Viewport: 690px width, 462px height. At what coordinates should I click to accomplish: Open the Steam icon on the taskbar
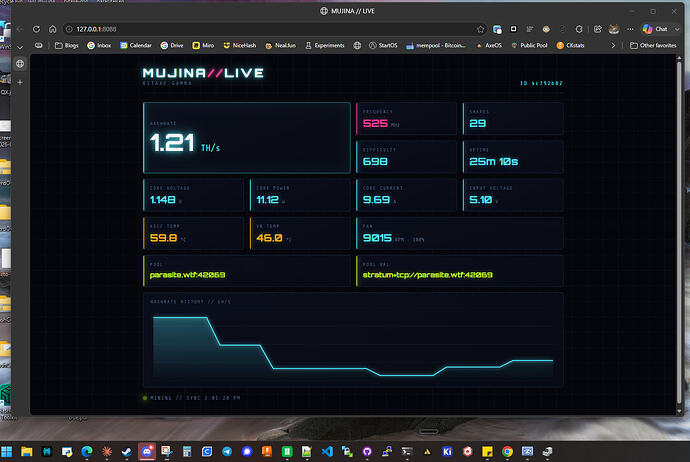pos(127,451)
